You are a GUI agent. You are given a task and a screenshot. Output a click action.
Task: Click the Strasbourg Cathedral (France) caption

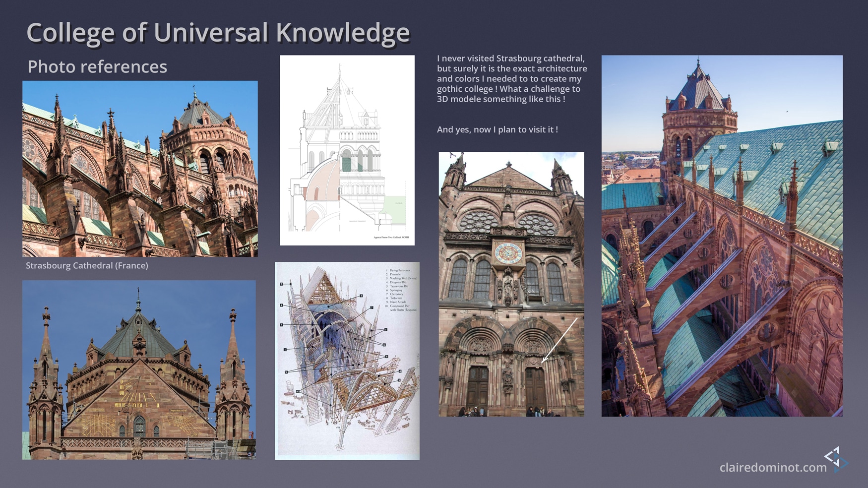tap(87, 266)
